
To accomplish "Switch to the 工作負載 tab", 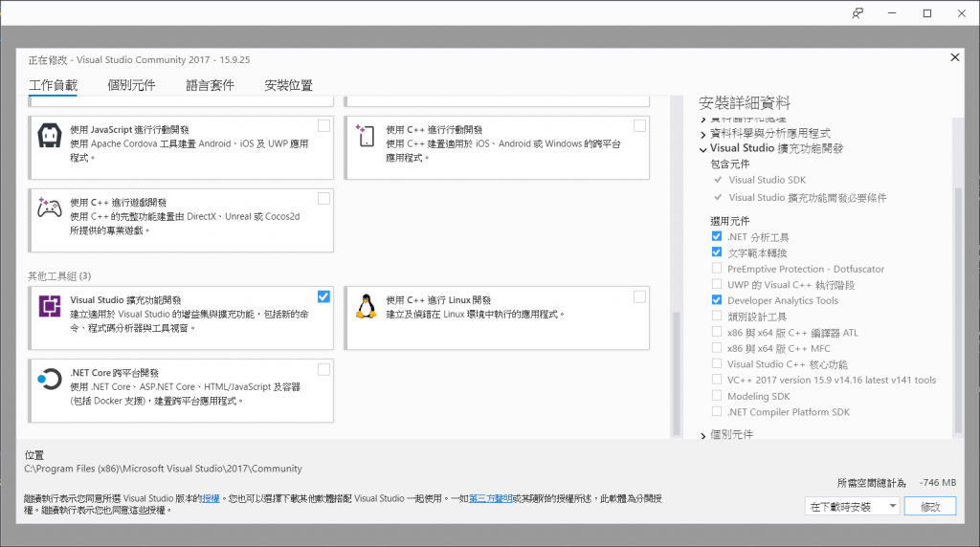I will coord(54,85).
